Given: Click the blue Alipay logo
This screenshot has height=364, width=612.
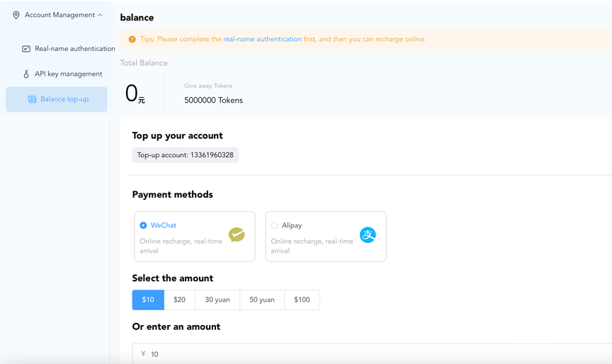Looking at the screenshot, I should coord(368,235).
